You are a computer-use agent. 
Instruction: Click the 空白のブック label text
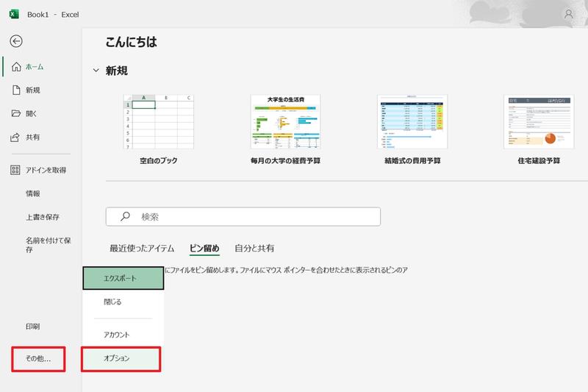pyautogui.click(x=159, y=160)
